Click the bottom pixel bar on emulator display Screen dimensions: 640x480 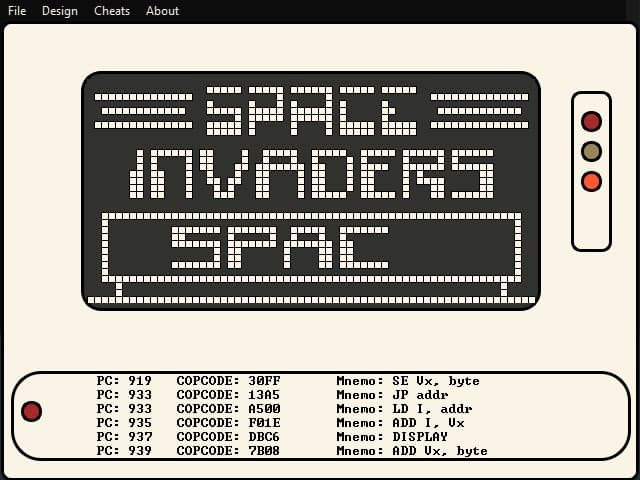click(x=311, y=299)
